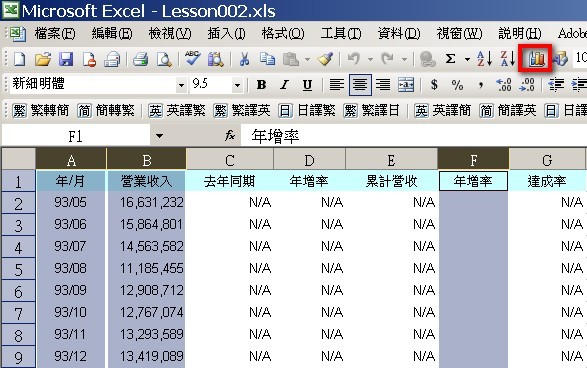Toggle Italic formatting

coord(285,85)
